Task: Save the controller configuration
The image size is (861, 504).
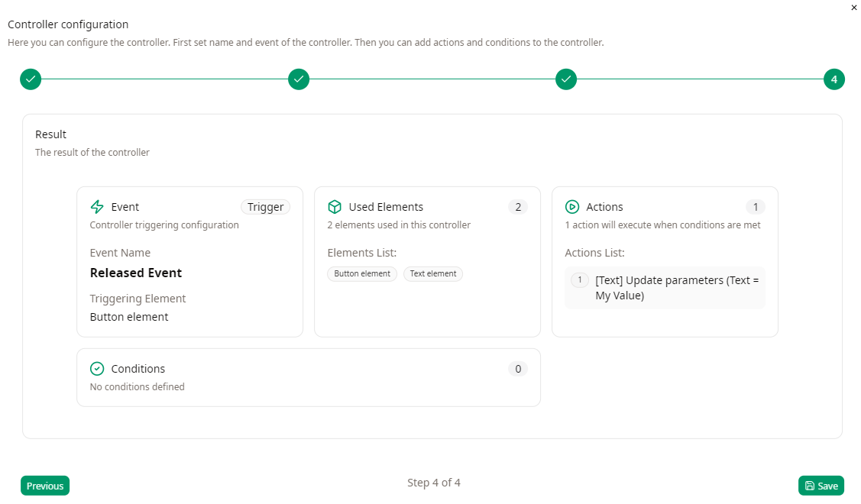Action: click(821, 486)
